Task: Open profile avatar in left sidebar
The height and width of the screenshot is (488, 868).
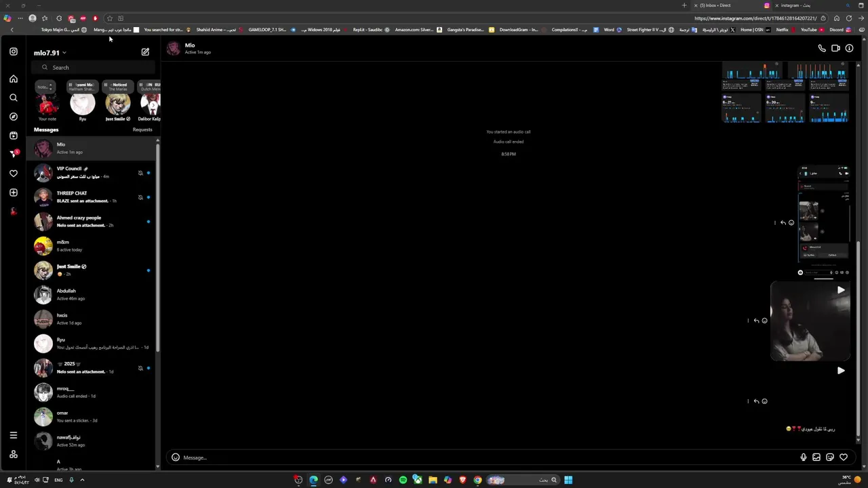Action: pos(13,211)
